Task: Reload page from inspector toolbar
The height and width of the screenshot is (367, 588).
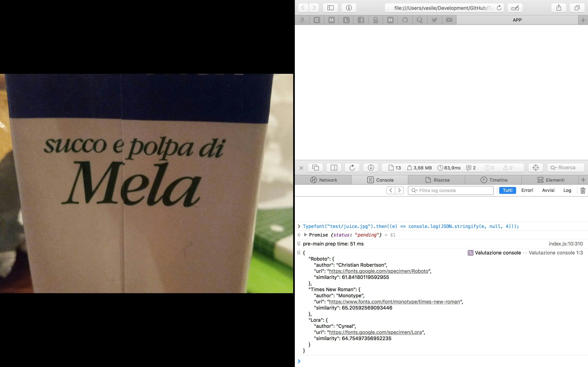Action: tap(352, 168)
